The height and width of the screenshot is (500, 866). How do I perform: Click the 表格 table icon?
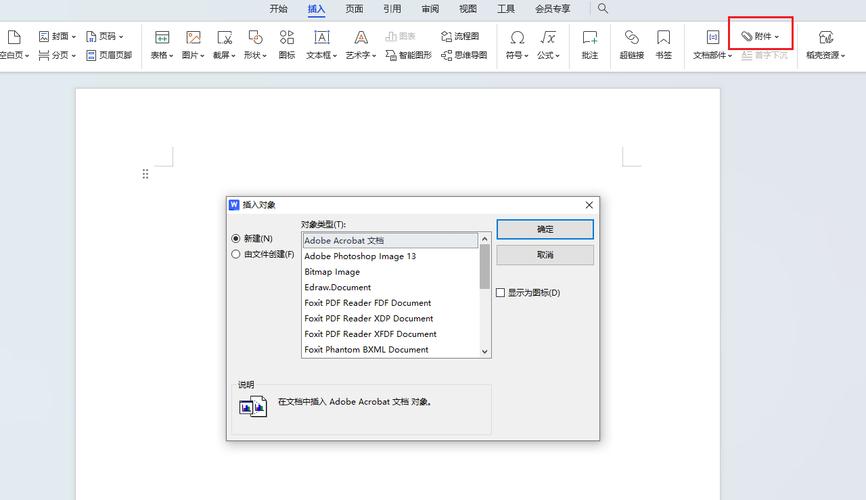[x=162, y=37]
